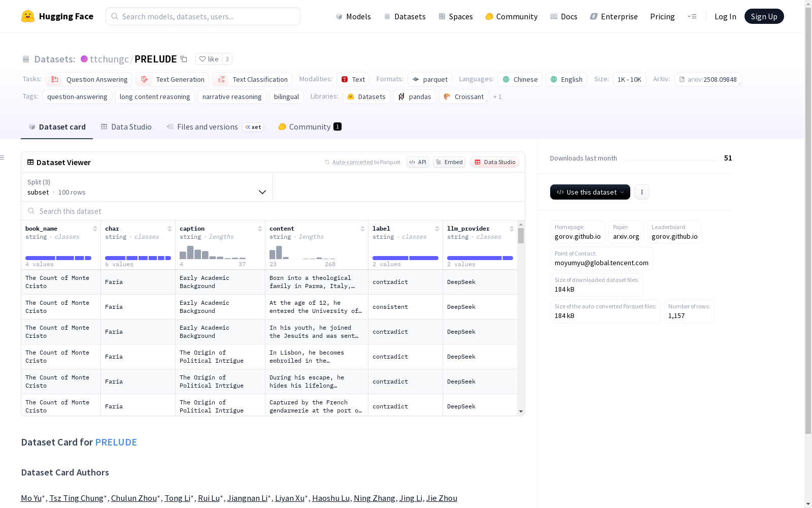
Task: Sort the label column using its sort arrows
Action: tap(437, 229)
